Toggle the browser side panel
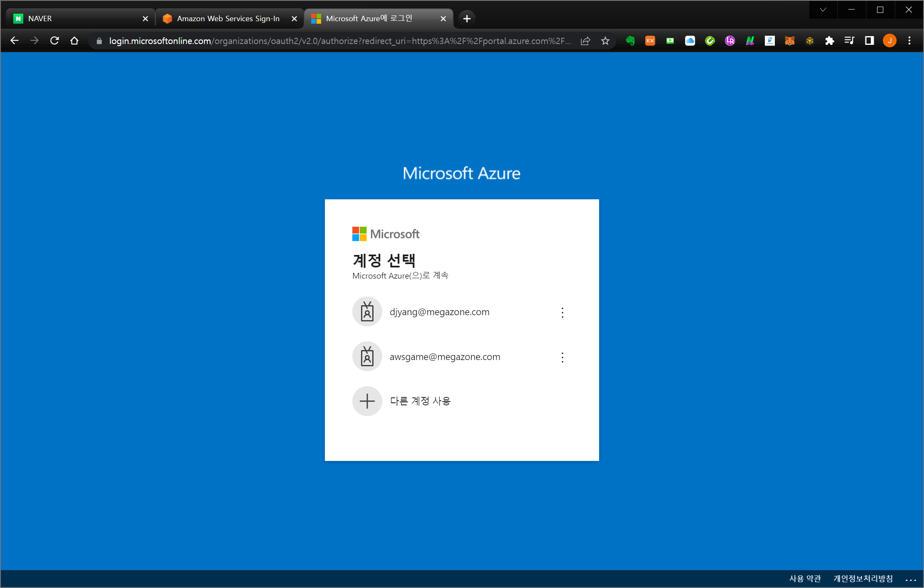Viewport: 924px width, 588px height. coord(869,41)
